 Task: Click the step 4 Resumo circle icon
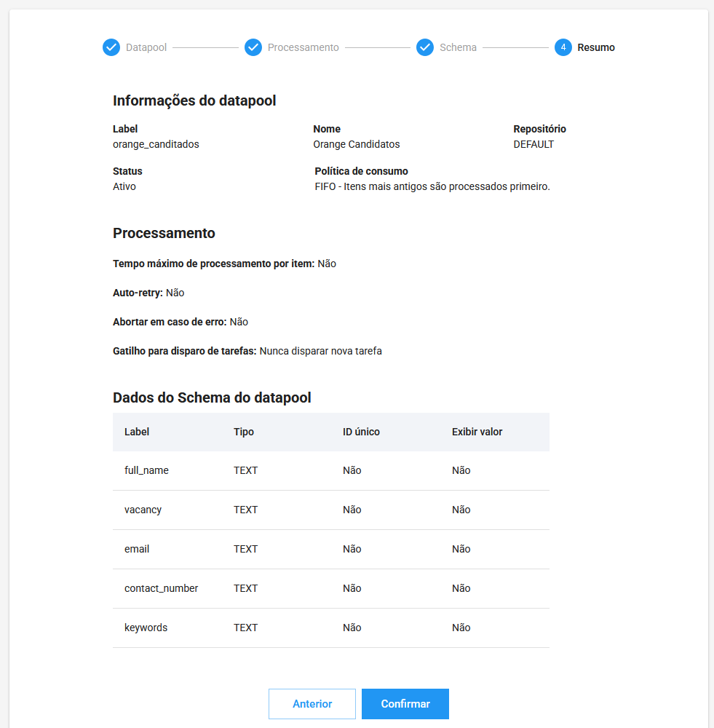coord(563,47)
